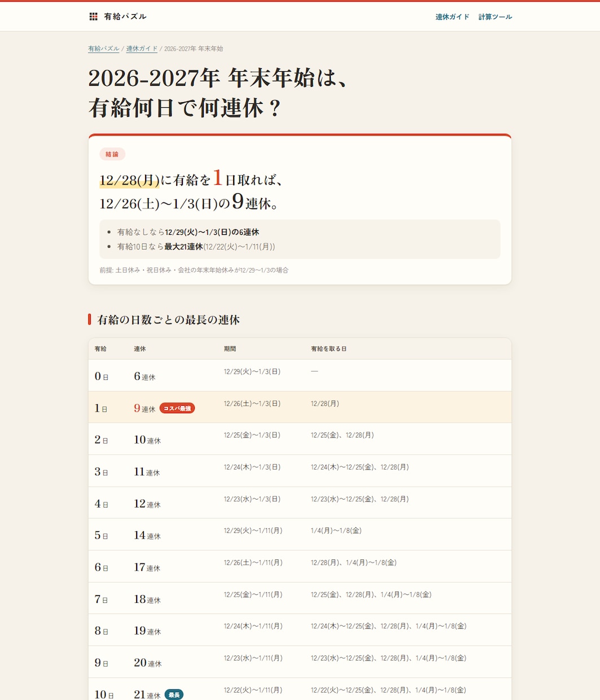Screen dimensions: 600x700
Task: Click 12/23(水)〜12/25(金)、12/28(月) cell
Action: 360,499
